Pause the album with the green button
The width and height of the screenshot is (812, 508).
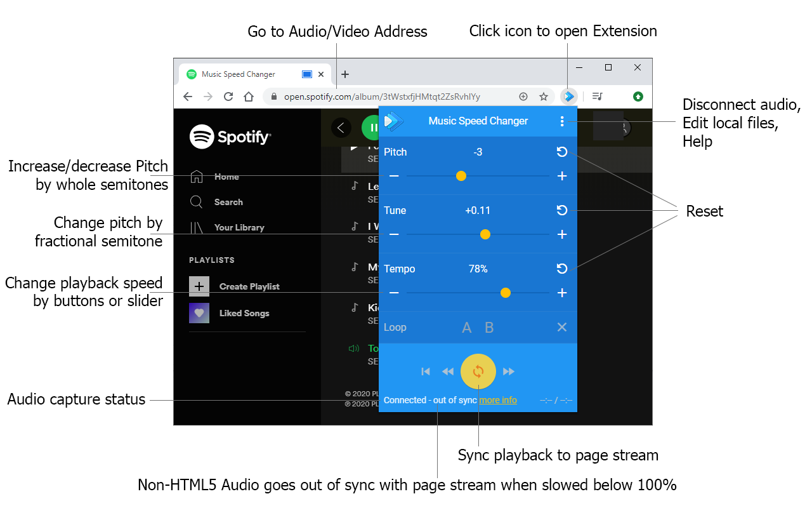coord(370,128)
